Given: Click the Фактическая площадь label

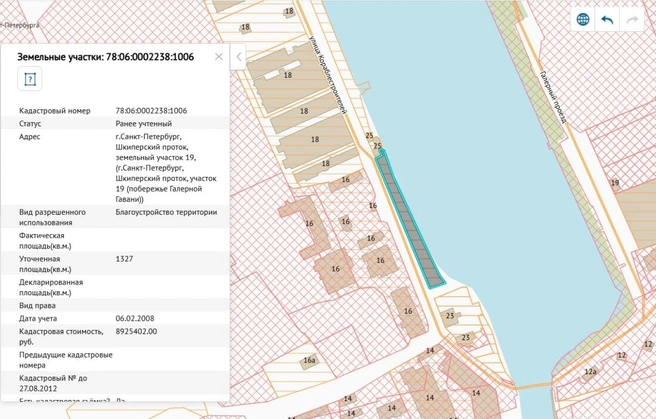Looking at the screenshot, I should [x=45, y=240].
